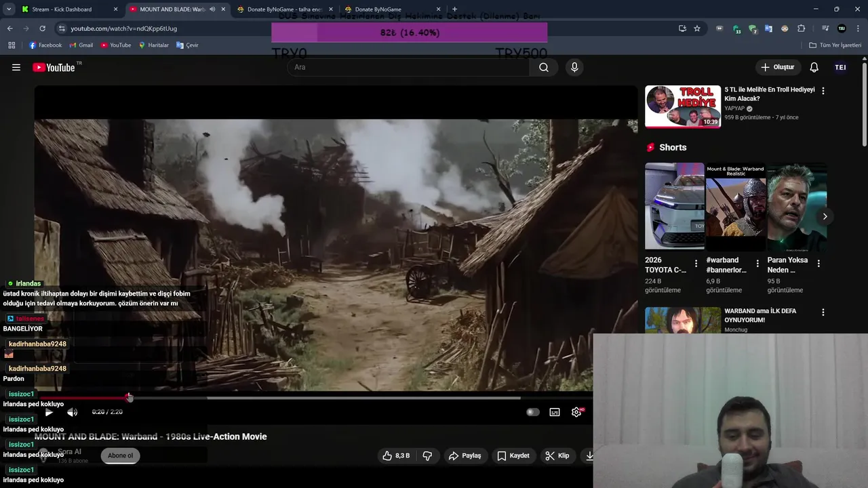Open media control playlist icon
868x488 pixels.
pos(825,28)
